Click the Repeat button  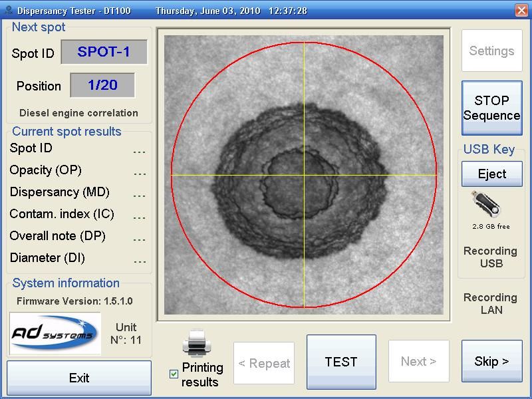[x=264, y=363]
